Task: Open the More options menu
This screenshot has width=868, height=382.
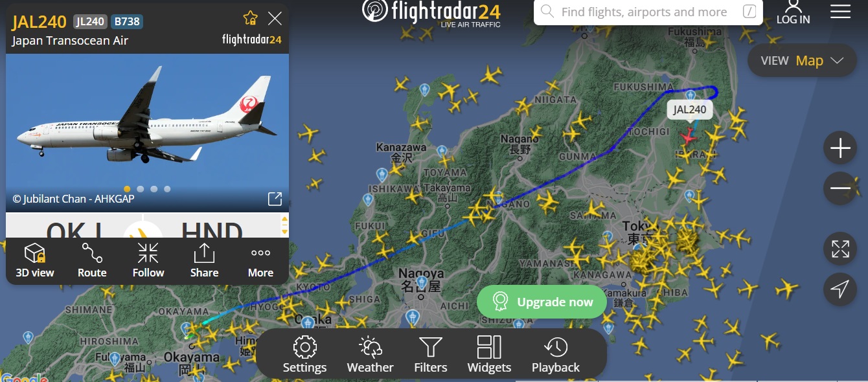Action: pos(260,261)
